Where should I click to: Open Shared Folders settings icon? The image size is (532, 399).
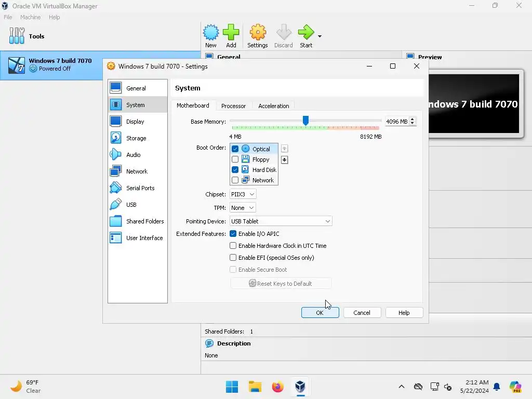(x=116, y=221)
